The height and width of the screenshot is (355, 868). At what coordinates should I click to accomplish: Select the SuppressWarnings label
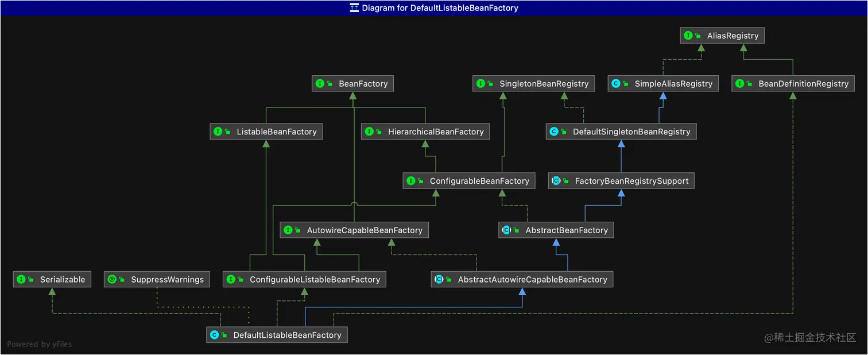pos(167,280)
